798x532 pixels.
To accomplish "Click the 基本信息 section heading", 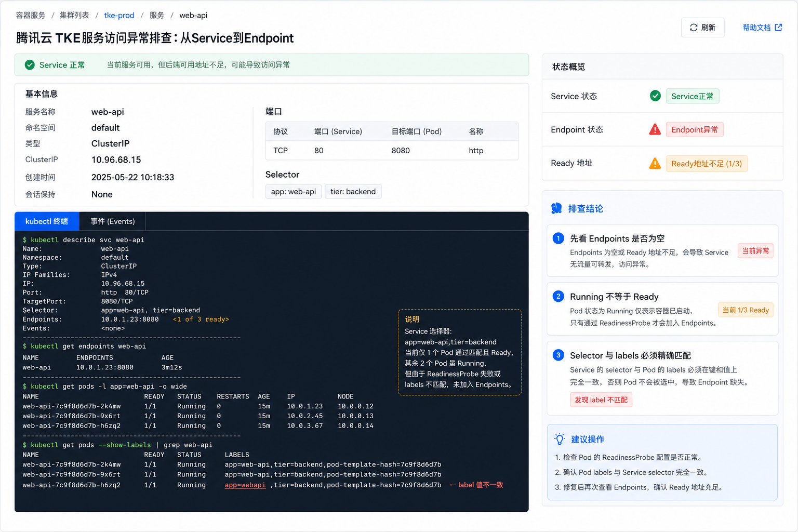I will pyautogui.click(x=42, y=94).
